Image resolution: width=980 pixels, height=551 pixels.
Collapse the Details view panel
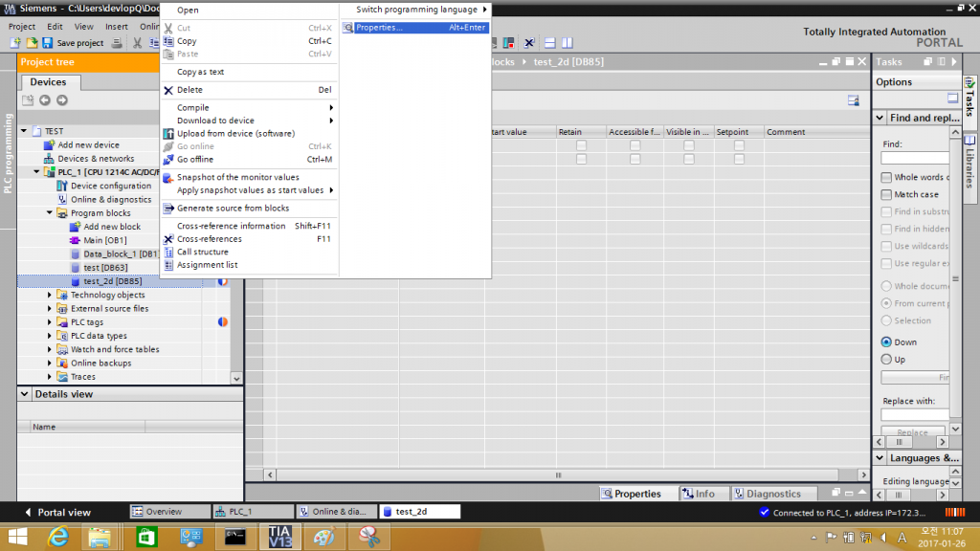pos(24,394)
